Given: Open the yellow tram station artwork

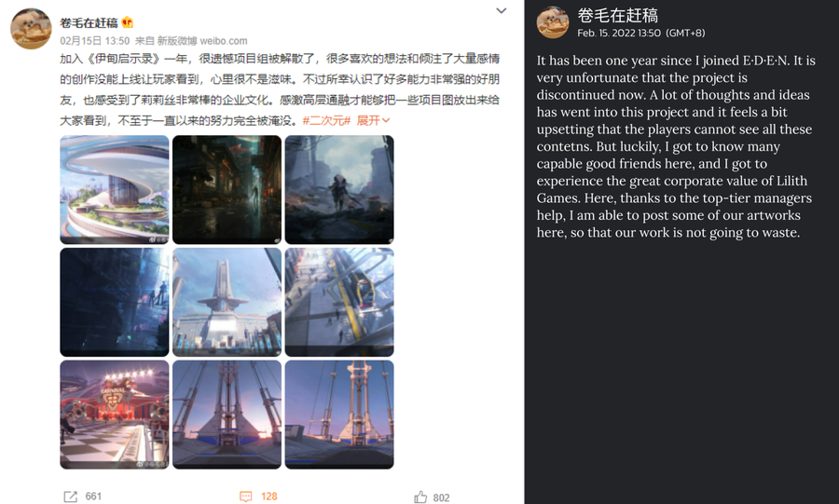Looking at the screenshot, I should click(x=339, y=302).
